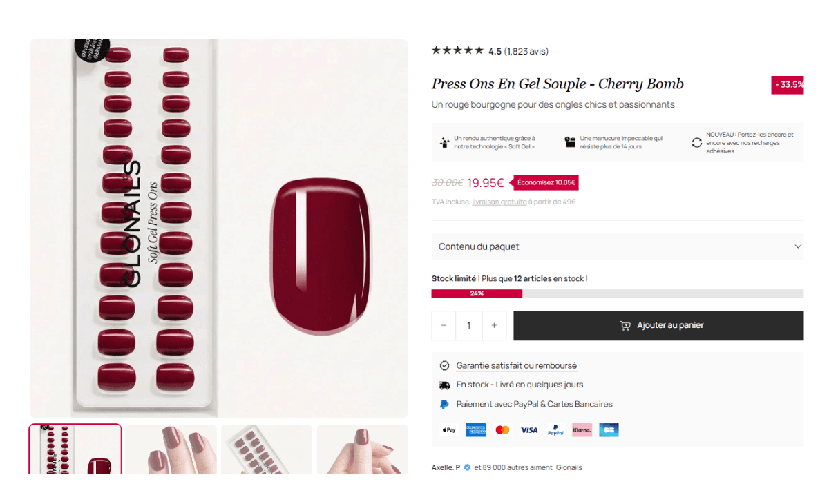Click the Cartes Bancaires CB icon

(x=609, y=430)
